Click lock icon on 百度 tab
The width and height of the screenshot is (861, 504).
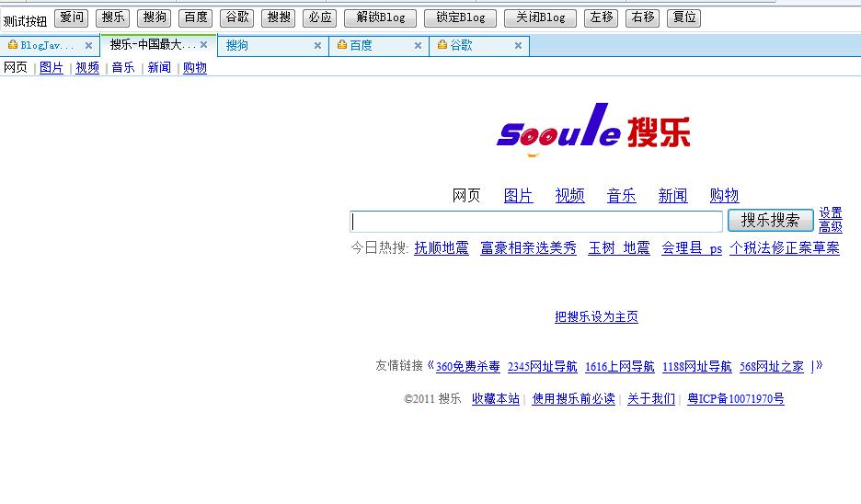(342, 44)
